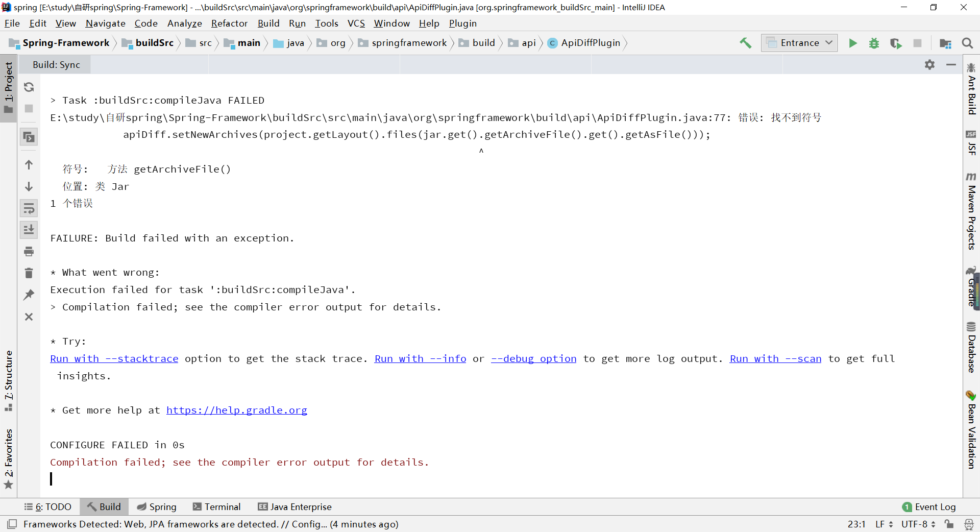980x532 pixels.
Task: Click the ApiDiffPlugin breadcrumb
Action: 584,43
